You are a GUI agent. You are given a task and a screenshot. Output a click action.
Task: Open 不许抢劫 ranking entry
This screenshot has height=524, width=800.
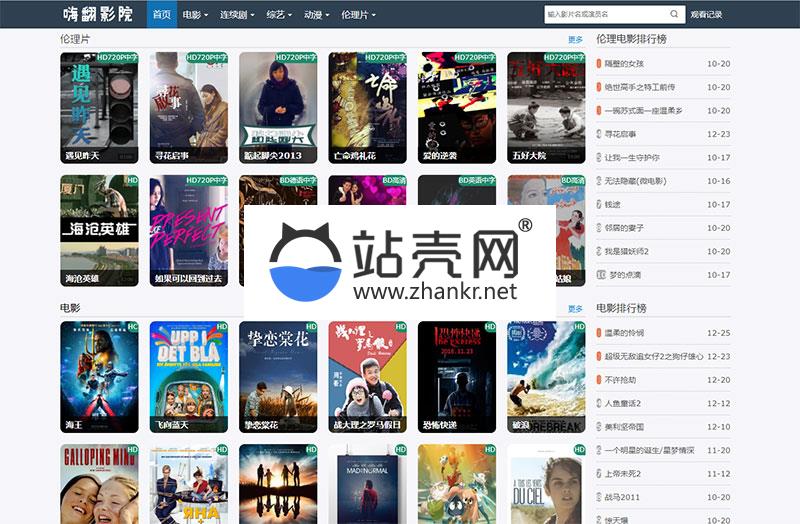point(620,380)
